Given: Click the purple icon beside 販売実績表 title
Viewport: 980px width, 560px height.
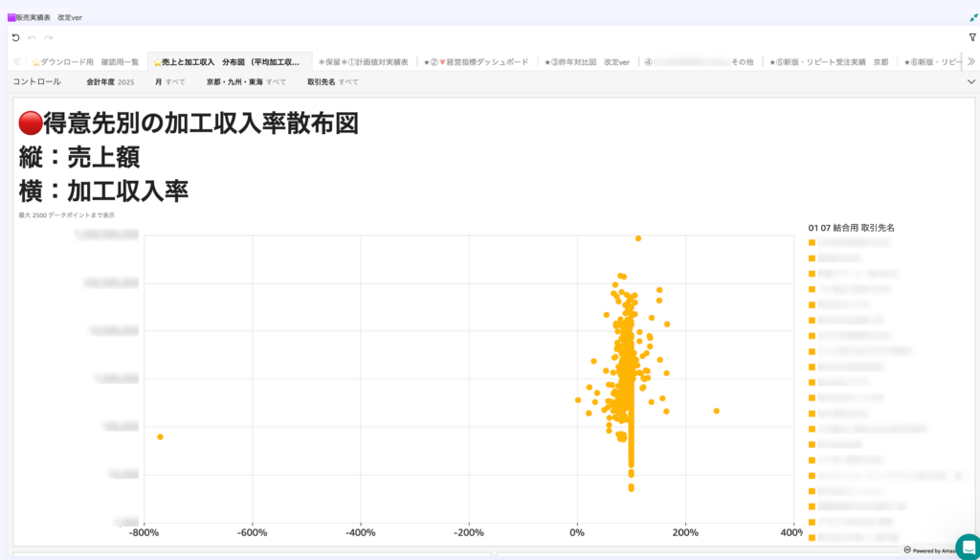Looking at the screenshot, I should [11, 17].
